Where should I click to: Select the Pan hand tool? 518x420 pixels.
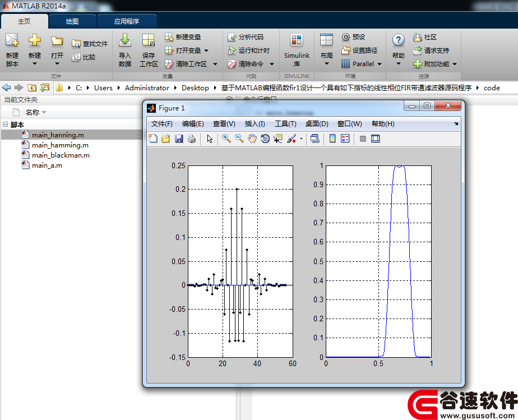click(252, 139)
